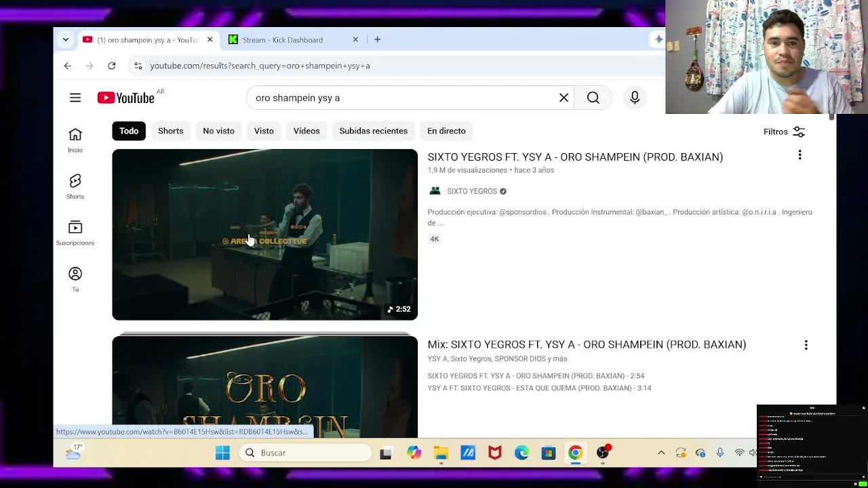Viewport: 868px width, 488px height.
Task: Close the Stream - Kick Dashboard tab
Action: (355, 40)
